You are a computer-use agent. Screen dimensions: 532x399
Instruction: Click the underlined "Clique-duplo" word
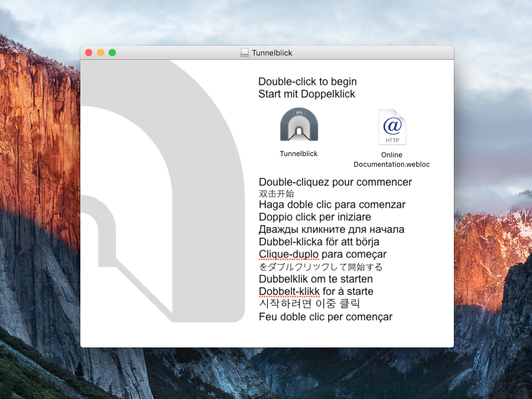[288, 254]
